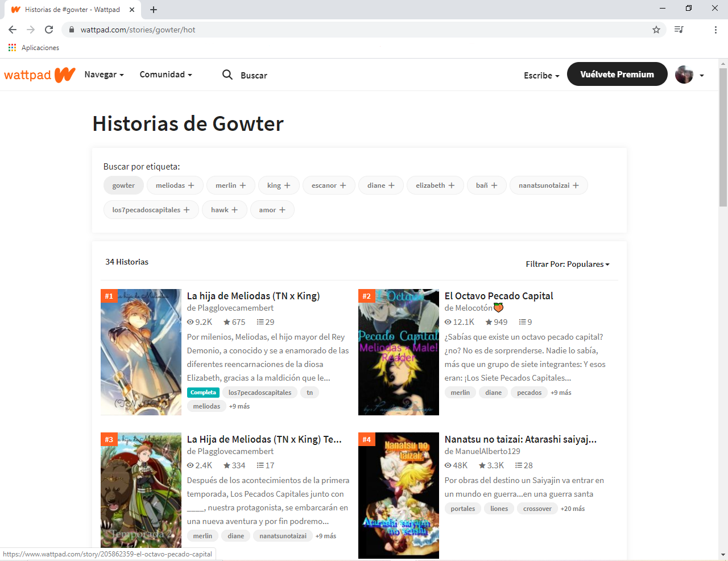Click meliodas tag on story #1
Screen dimensions: 728x561
click(x=206, y=406)
